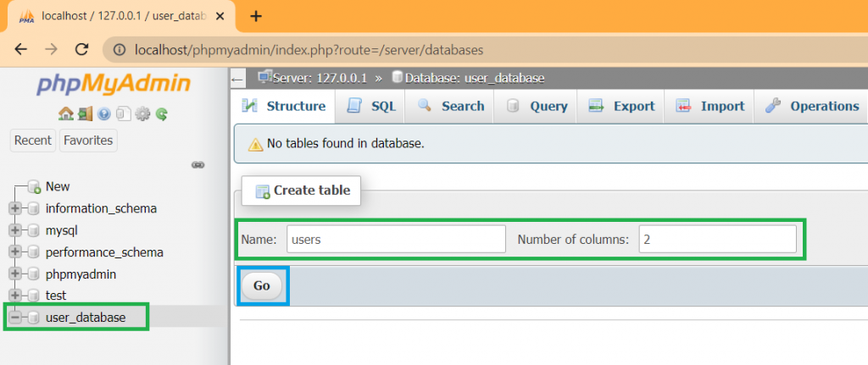
Task: Open the Operations tab
Action: pos(811,106)
